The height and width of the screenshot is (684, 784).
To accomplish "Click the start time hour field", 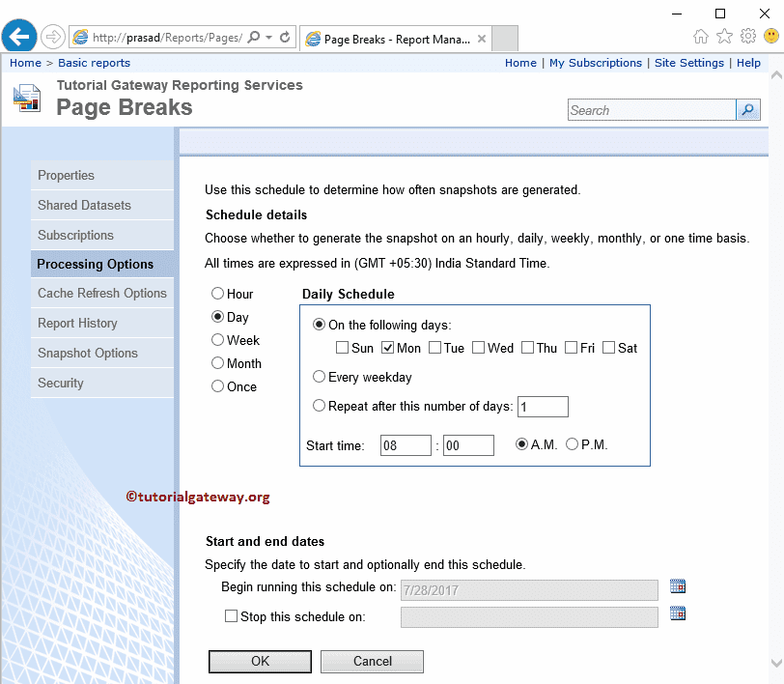I will point(406,445).
